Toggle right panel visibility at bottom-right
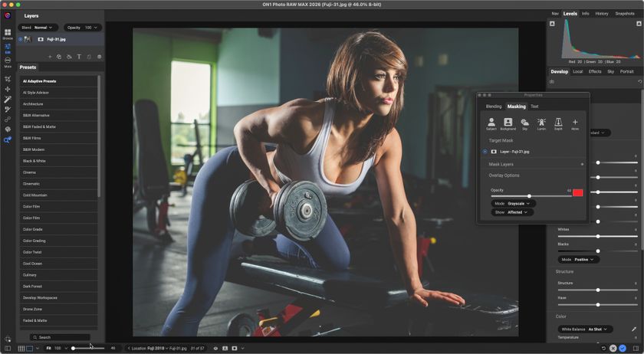This screenshot has width=644, height=354. (x=636, y=348)
